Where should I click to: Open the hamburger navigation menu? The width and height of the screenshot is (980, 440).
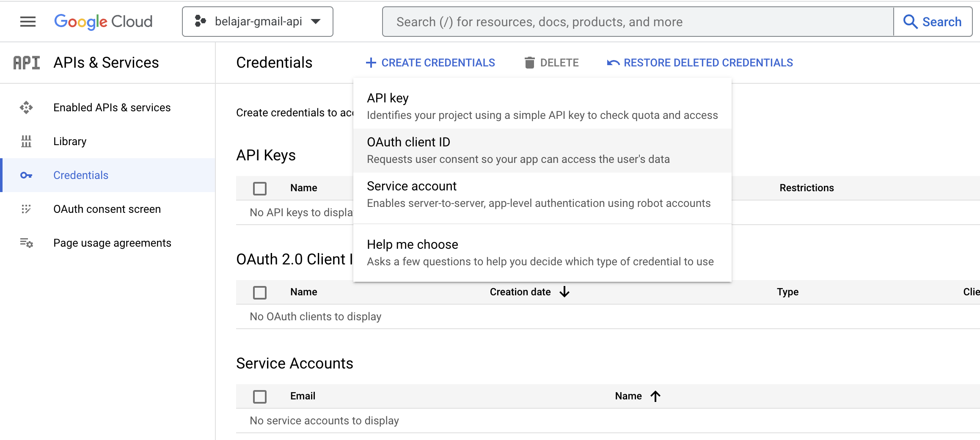[x=28, y=22]
